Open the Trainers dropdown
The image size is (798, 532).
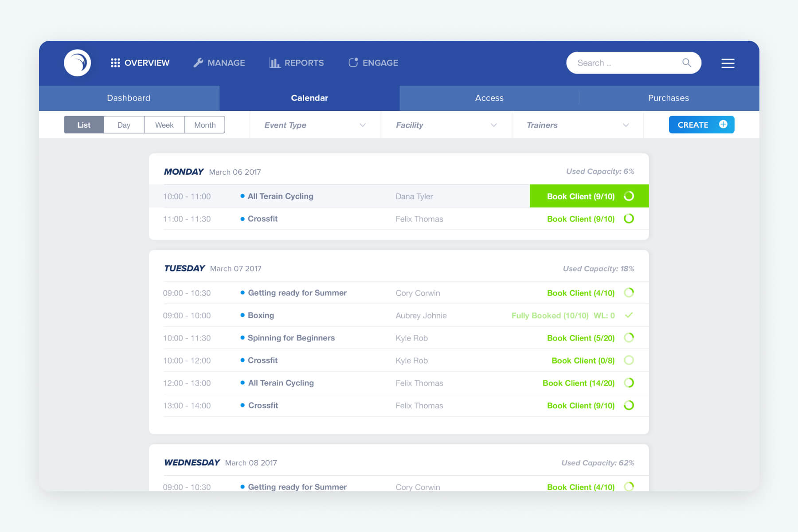pos(578,125)
